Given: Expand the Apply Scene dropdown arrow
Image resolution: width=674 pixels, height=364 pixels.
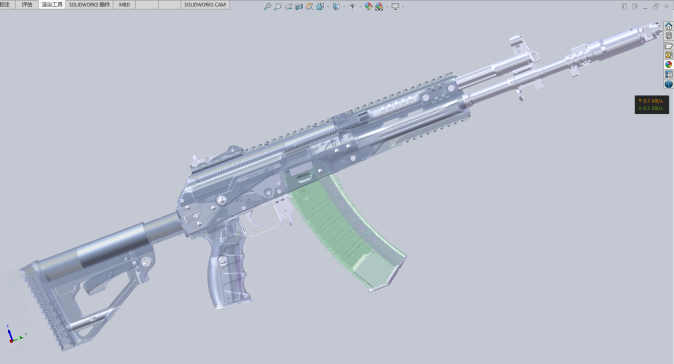Looking at the screenshot, I should point(387,6).
